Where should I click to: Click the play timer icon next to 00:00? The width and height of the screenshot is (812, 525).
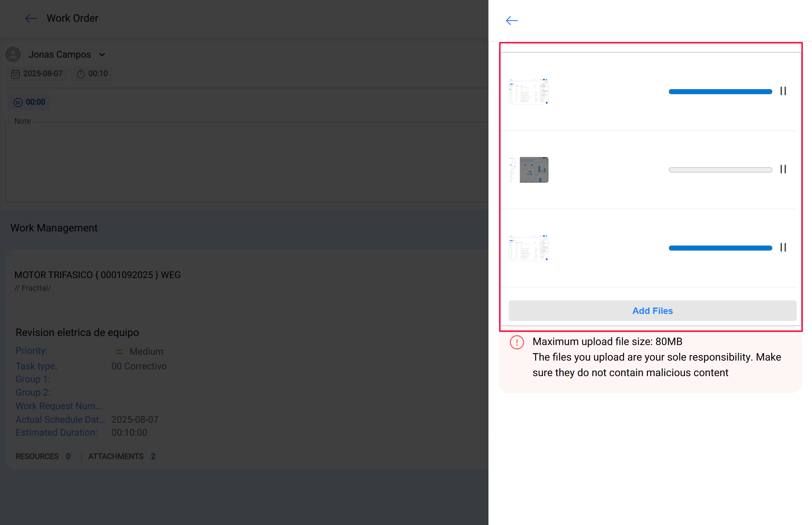click(18, 102)
